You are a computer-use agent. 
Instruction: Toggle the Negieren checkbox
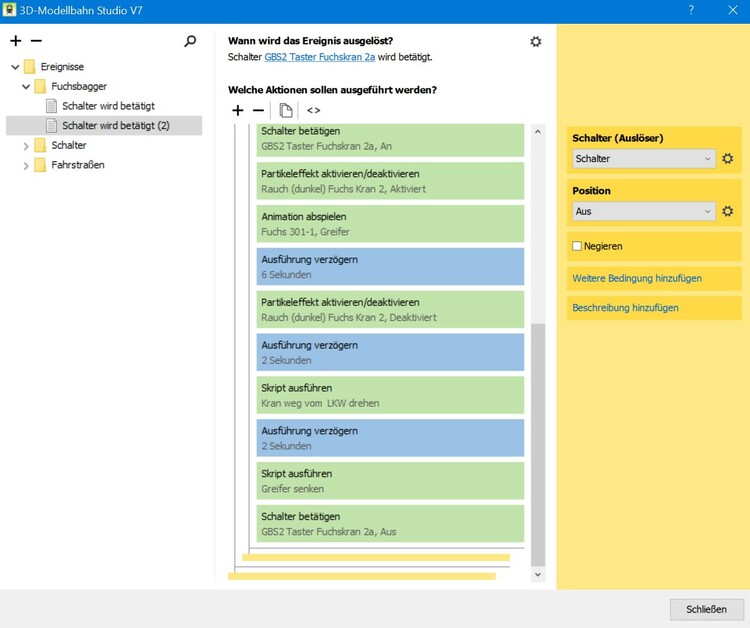click(x=577, y=246)
